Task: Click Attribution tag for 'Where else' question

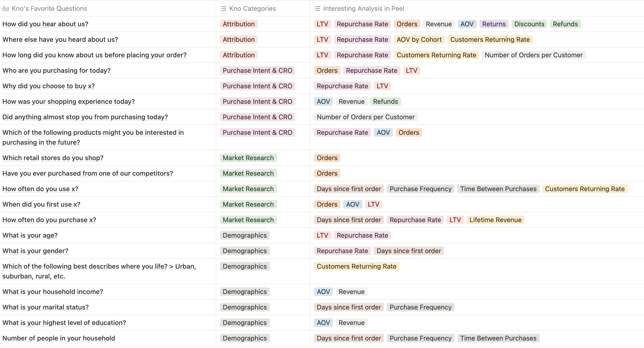Action: [x=239, y=39]
